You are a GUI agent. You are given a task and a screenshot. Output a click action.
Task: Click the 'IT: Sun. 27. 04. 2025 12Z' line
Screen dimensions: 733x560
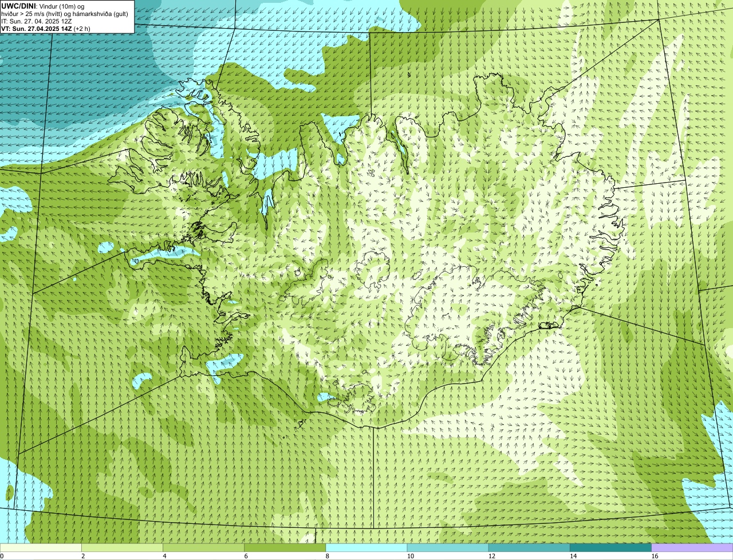pyautogui.click(x=37, y=21)
